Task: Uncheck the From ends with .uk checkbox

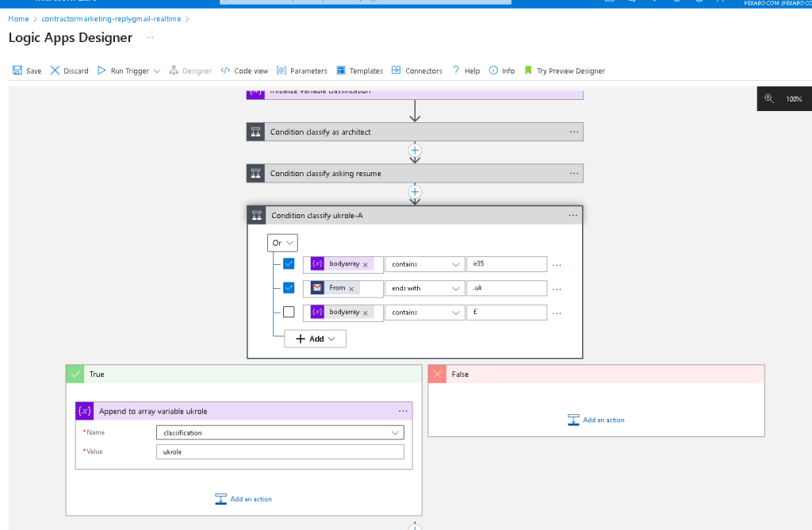Action: (289, 287)
